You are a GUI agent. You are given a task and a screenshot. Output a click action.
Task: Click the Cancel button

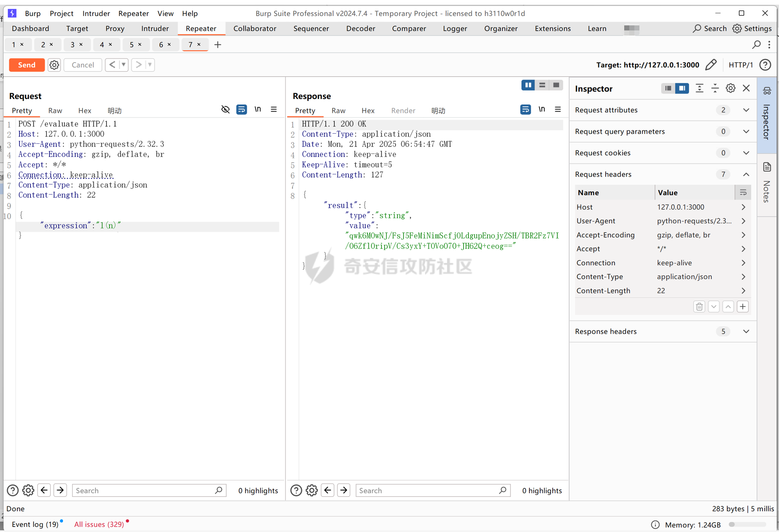82,65
